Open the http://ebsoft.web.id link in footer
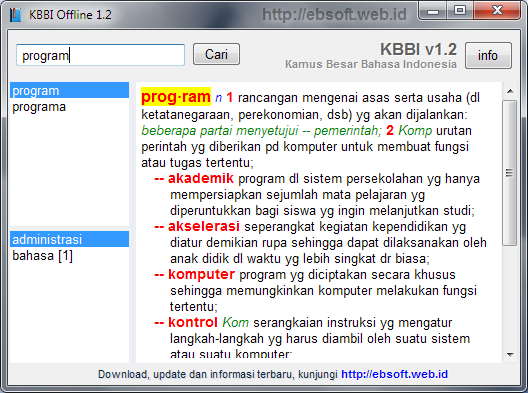The width and height of the screenshot is (528, 393). [394, 374]
